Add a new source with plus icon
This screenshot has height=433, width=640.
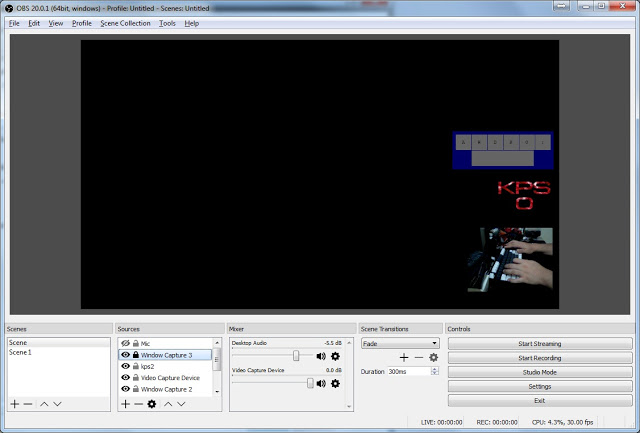tap(125, 404)
